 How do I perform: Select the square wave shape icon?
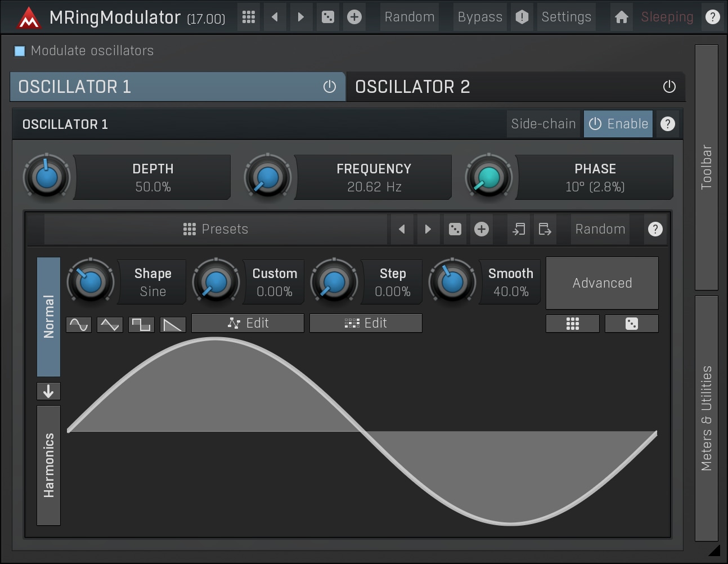coord(141,324)
